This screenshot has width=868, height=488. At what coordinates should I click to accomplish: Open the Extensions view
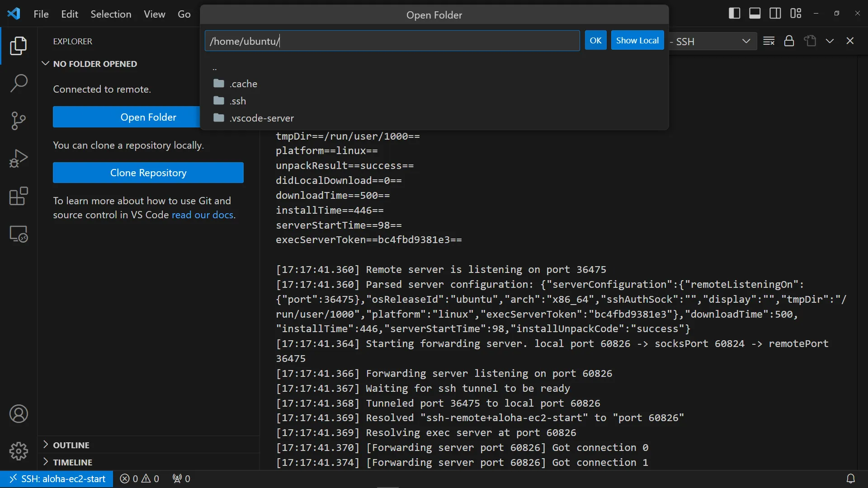pyautogui.click(x=19, y=197)
